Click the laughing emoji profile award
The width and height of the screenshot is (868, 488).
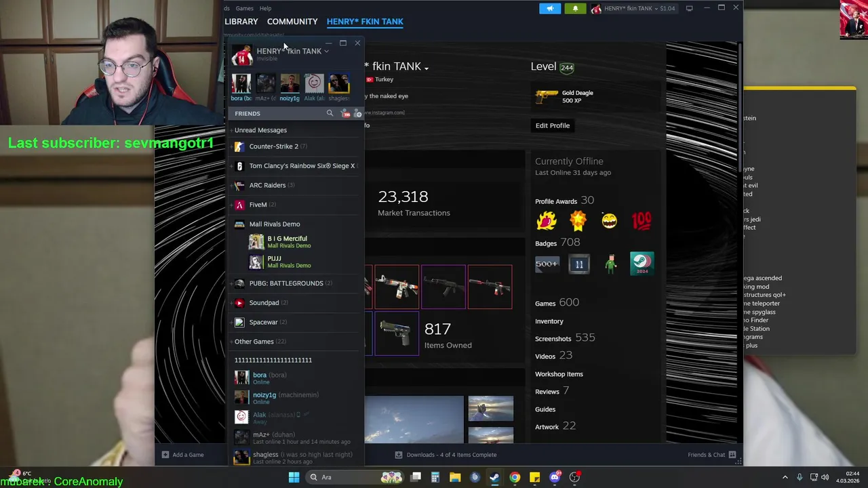[x=610, y=220]
